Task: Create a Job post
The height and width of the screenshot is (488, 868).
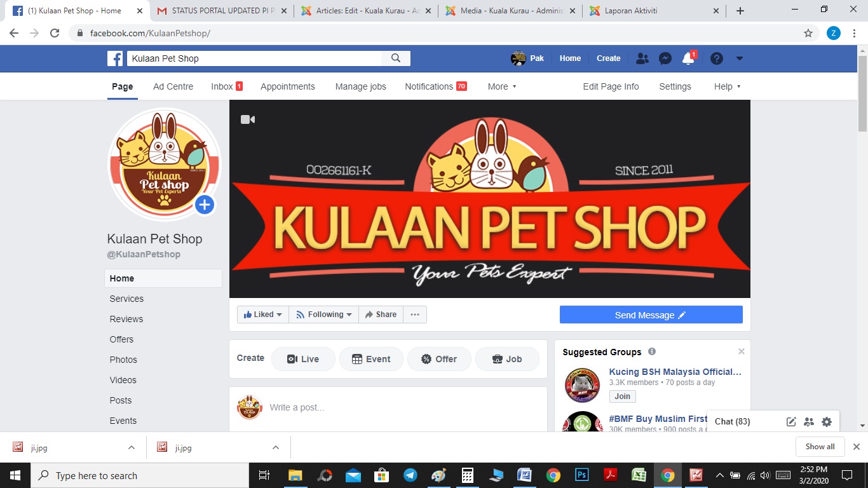Action: 507,359
